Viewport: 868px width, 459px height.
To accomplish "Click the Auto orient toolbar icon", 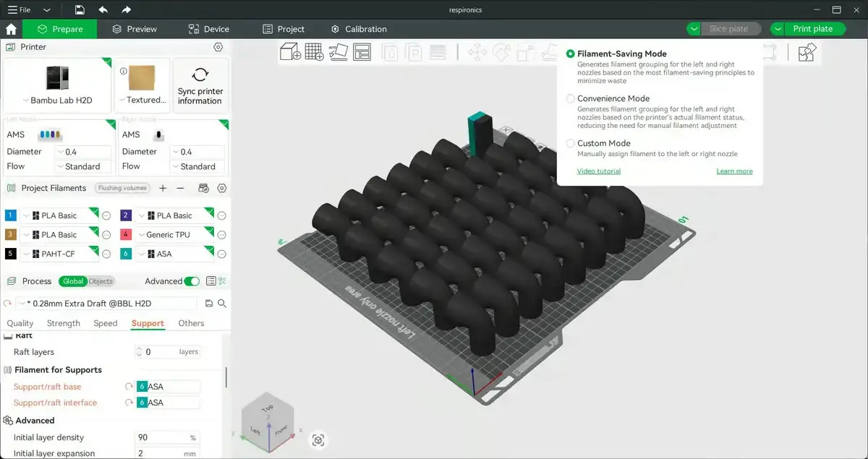I will pyautogui.click(x=338, y=52).
